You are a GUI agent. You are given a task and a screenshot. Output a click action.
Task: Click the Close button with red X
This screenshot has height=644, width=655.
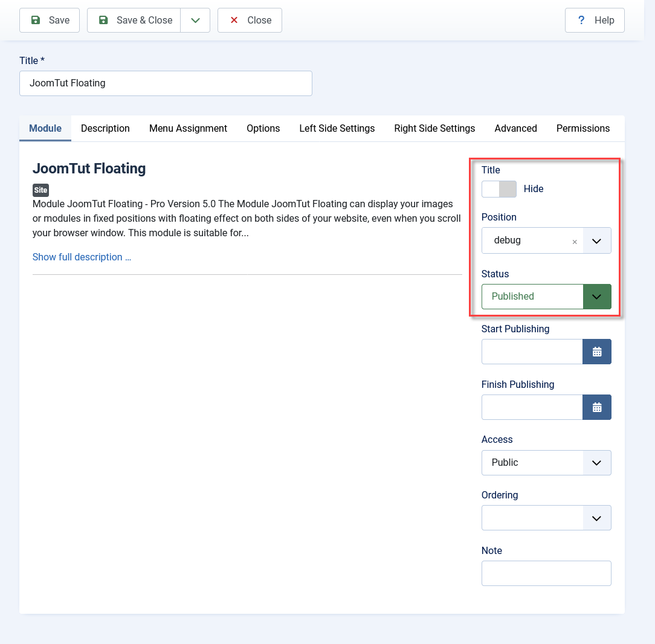click(x=250, y=20)
